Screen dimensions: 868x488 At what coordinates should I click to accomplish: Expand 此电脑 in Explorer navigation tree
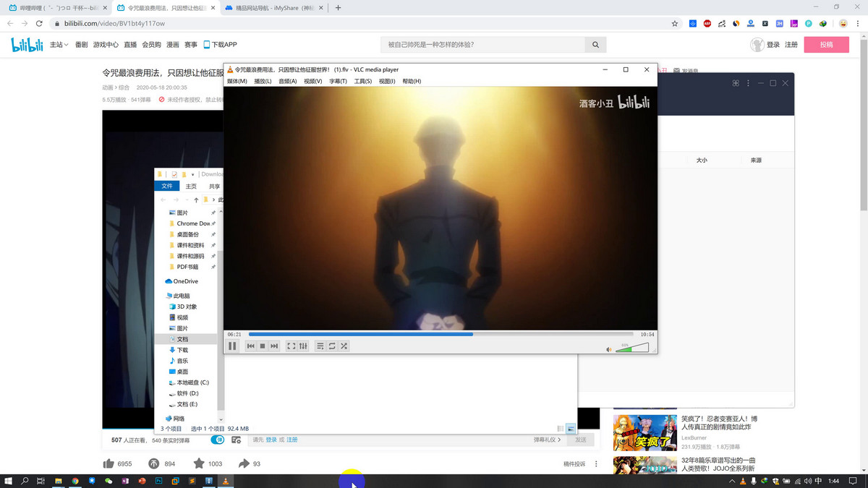tap(162, 296)
